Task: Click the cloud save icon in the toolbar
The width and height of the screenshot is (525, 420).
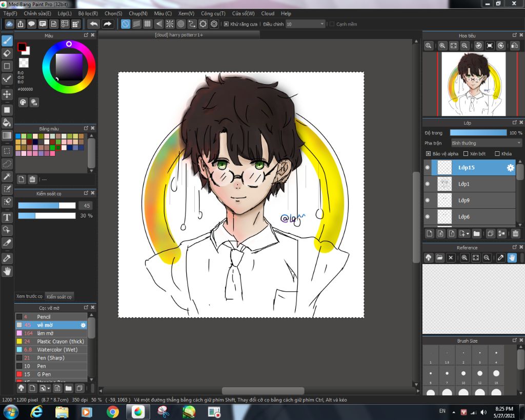Action: click(x=9, y=24)
